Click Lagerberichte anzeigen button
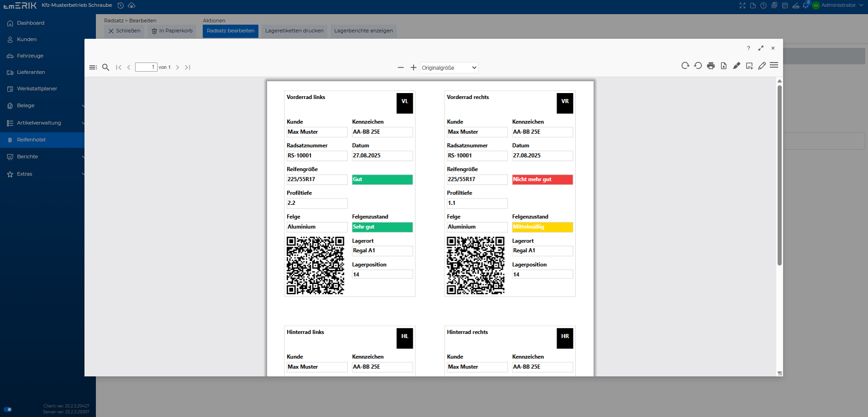This screenshot has height=417, width=868. (x=363, y=31)
